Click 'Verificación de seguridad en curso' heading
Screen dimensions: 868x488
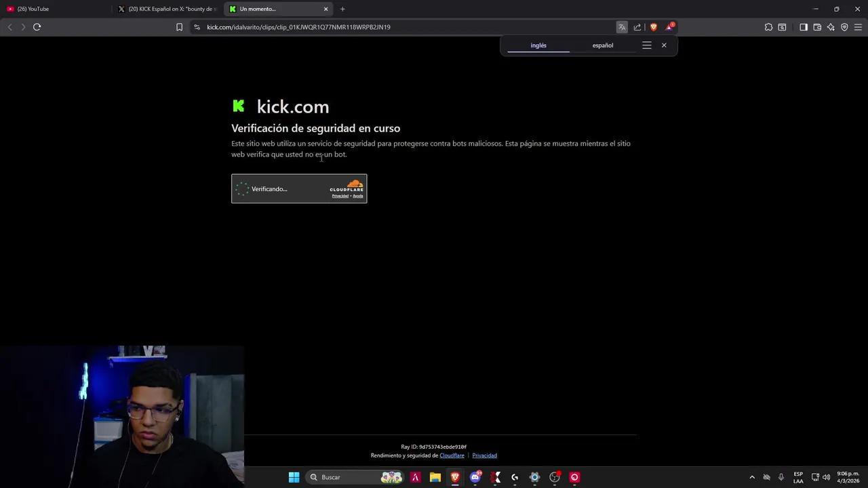point(315,128)
